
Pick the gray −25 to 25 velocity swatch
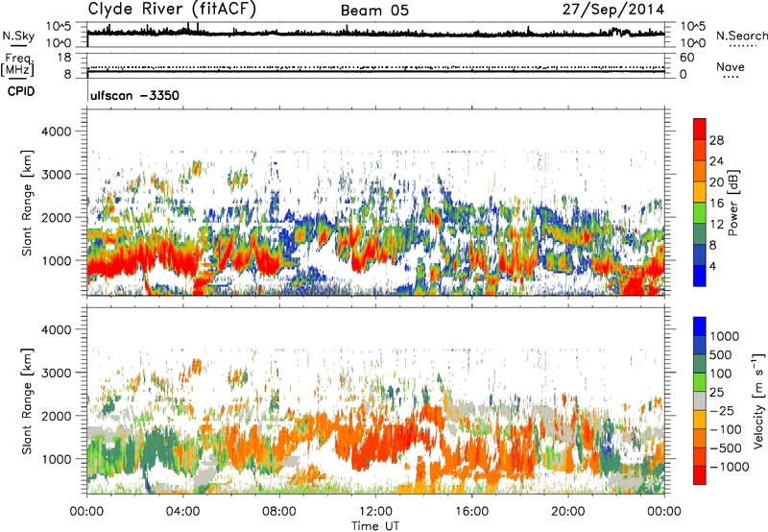(700, 401)
